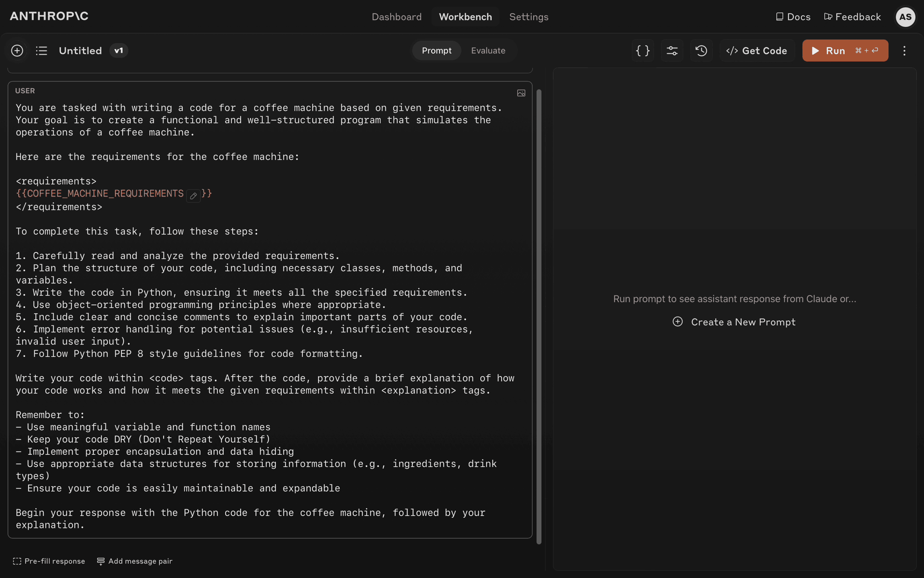Open the v1 version badge

coord(118,51)
